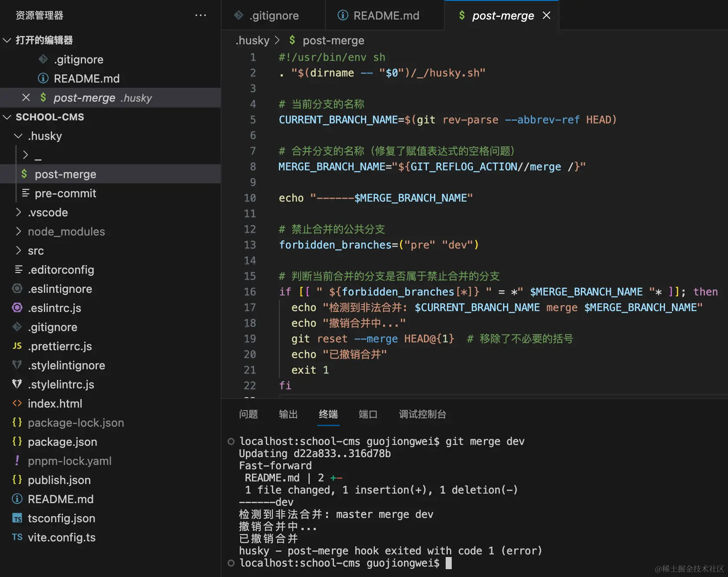The width and height of the screenshot is (728, 577).
Task: Click the braces icon of package-lock.json
Action: coord(17,422)
